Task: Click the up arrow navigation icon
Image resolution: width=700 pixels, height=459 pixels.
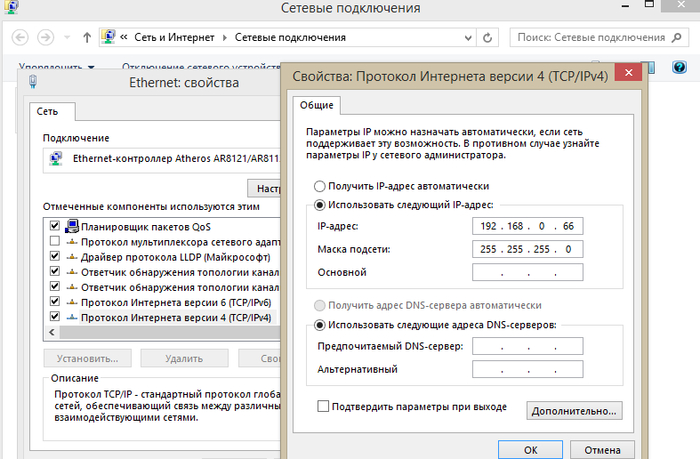Action: click(87, 38)
